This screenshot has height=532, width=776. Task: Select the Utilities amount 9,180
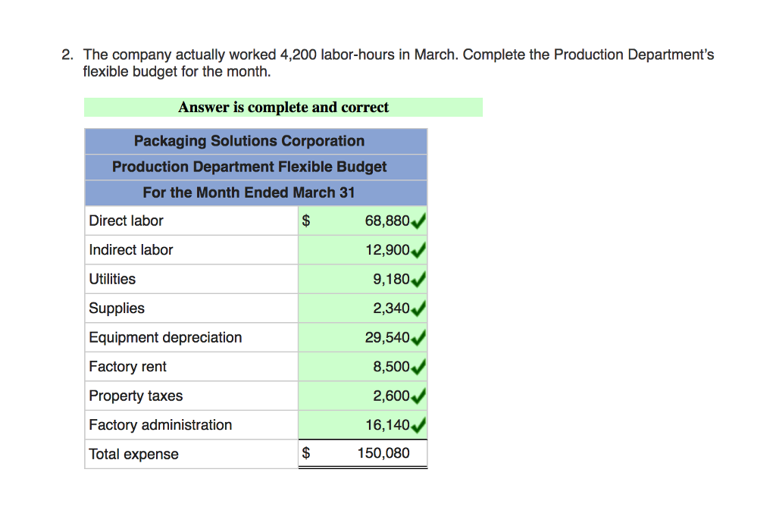click(393, 279)
